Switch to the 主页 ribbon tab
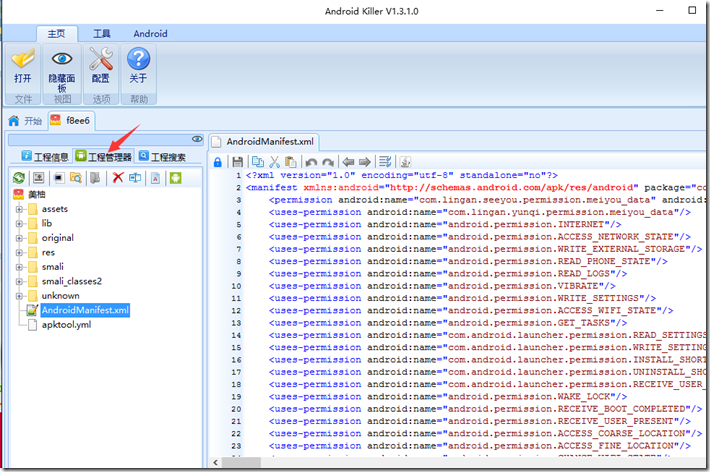710x472 pixels. (x=57, y=34)
